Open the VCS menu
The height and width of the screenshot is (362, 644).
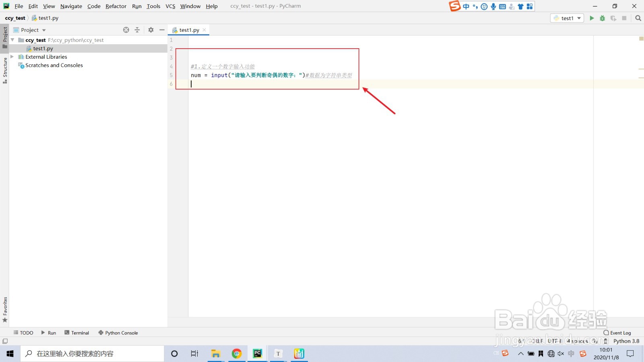(170, 6)
